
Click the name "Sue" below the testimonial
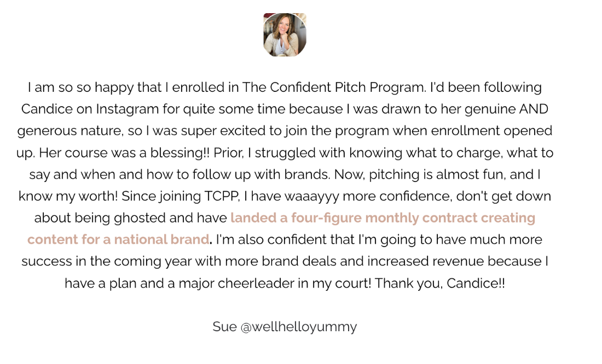pos(224,327)
